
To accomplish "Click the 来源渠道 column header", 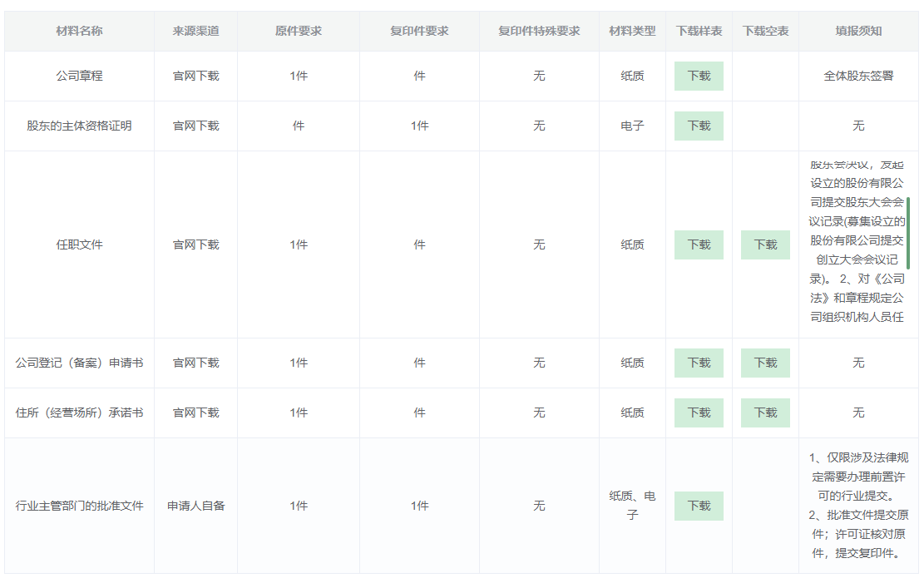I will pyautogui.click(x=195, y=31).
